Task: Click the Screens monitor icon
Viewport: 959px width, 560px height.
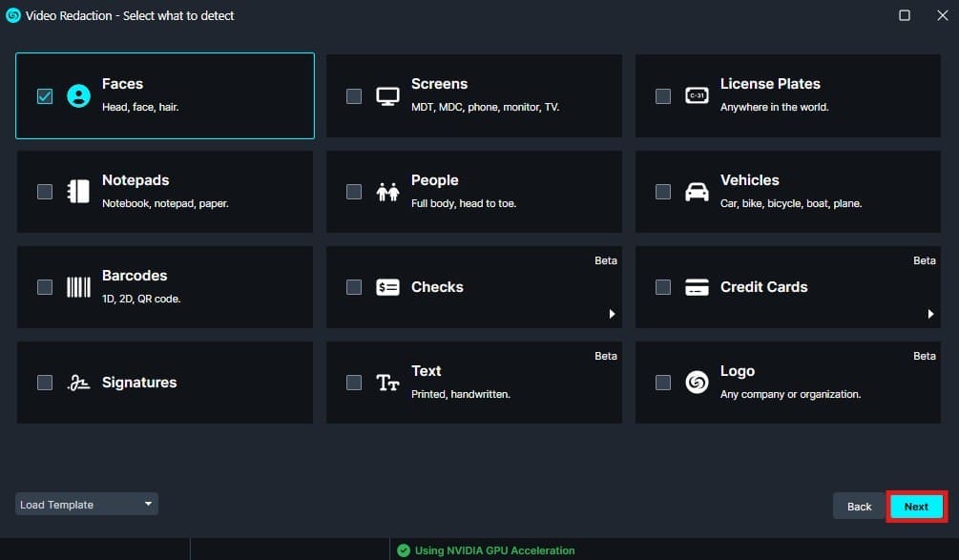Action: pos(387,95)
